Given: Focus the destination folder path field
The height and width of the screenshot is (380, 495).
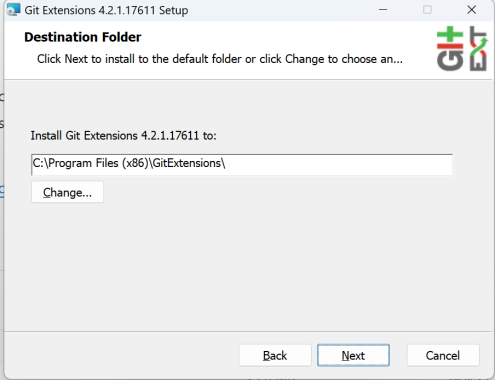Looking at the screenshot, I should pos(242,165).
